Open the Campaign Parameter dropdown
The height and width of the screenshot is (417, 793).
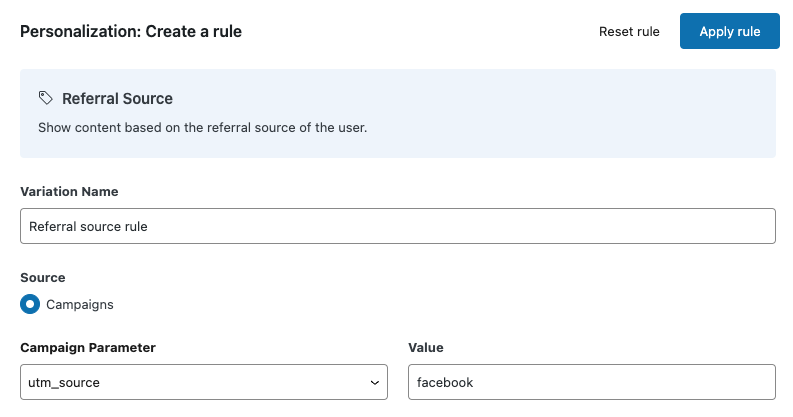pyautogui.click(x=203, y=382)
